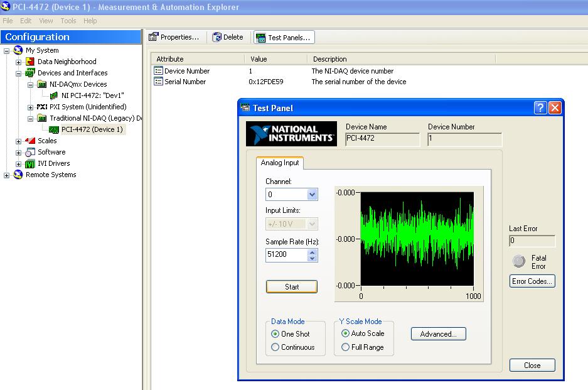This screenshot has width=588, height=390.
Task: Open the Channel dropdown
Action: coord(312,195)
